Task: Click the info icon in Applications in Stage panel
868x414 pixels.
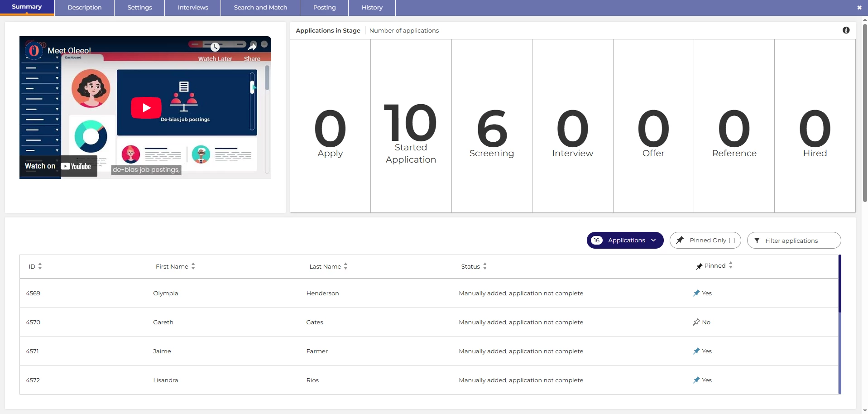Action: pyautogui.click(x=846, y=30)
